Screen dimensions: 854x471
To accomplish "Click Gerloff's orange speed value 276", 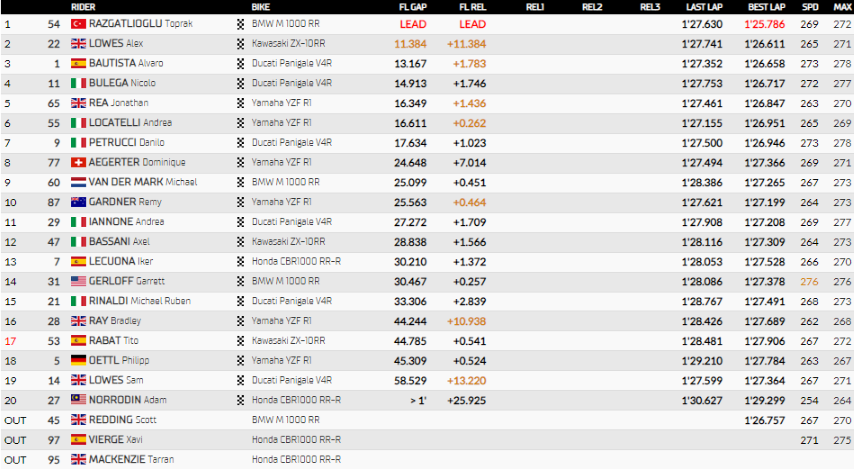I will point(809,282).
